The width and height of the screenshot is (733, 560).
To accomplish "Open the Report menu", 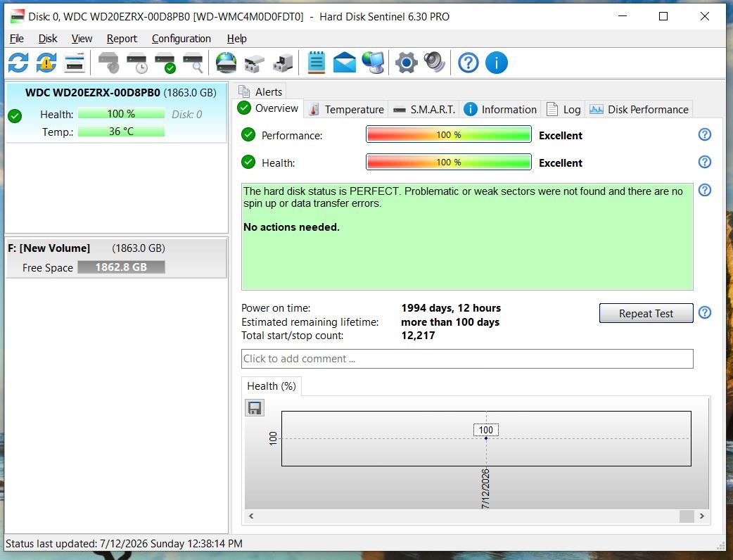I will pos(122,38).
